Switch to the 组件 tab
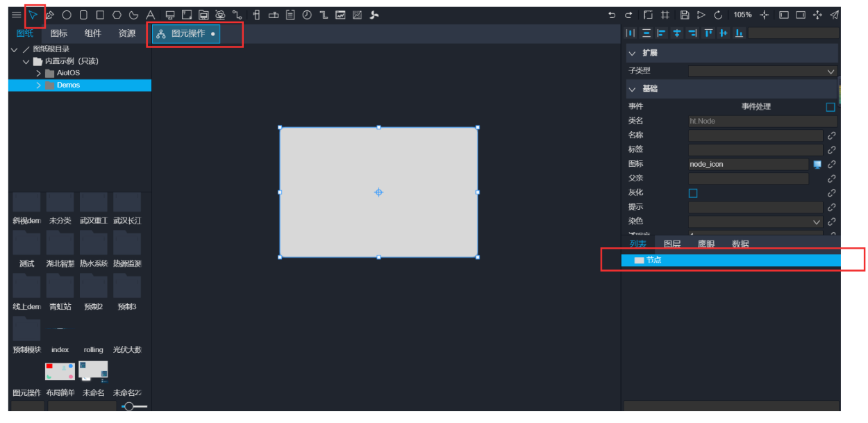Image resolution: width=868 pixels, height=423 pixels. pos(92,33)
